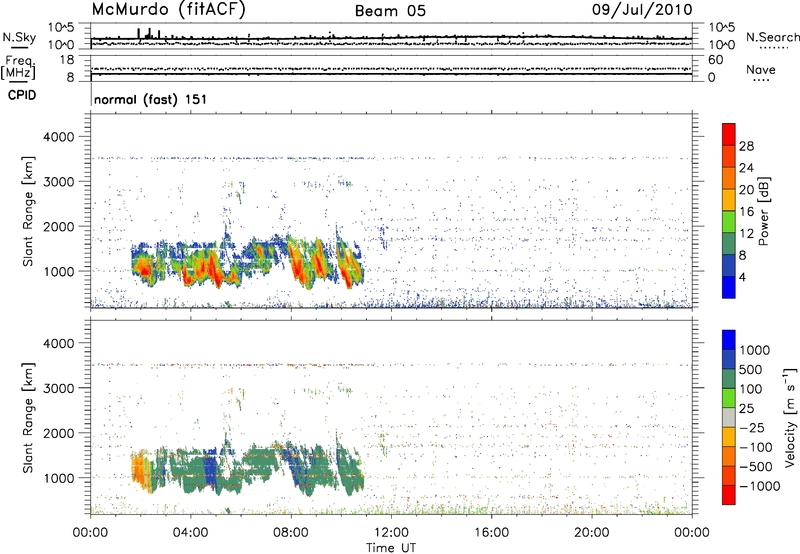Screen dimensions: 800x554
Task: Click the 60 tick on Nave axis
Action: tap(716, 60)
